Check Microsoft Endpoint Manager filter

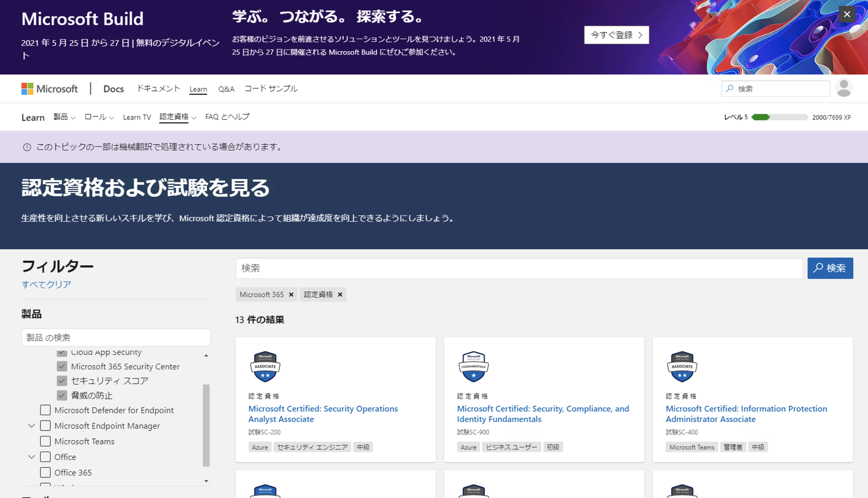coord(45,426)
